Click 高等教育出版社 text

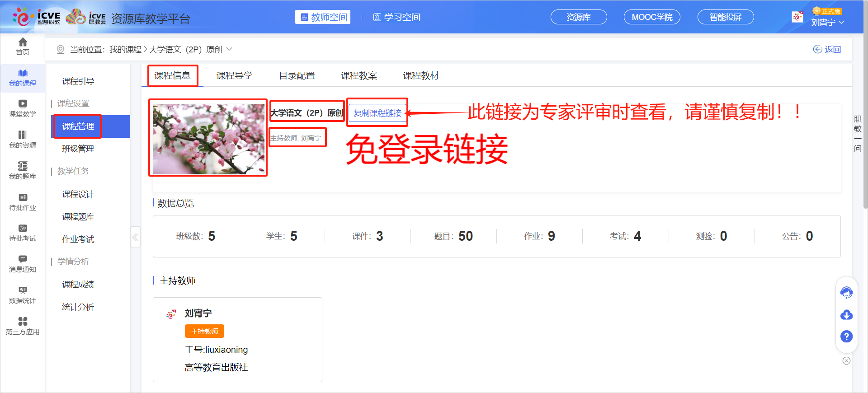click(x=216, y=367)
